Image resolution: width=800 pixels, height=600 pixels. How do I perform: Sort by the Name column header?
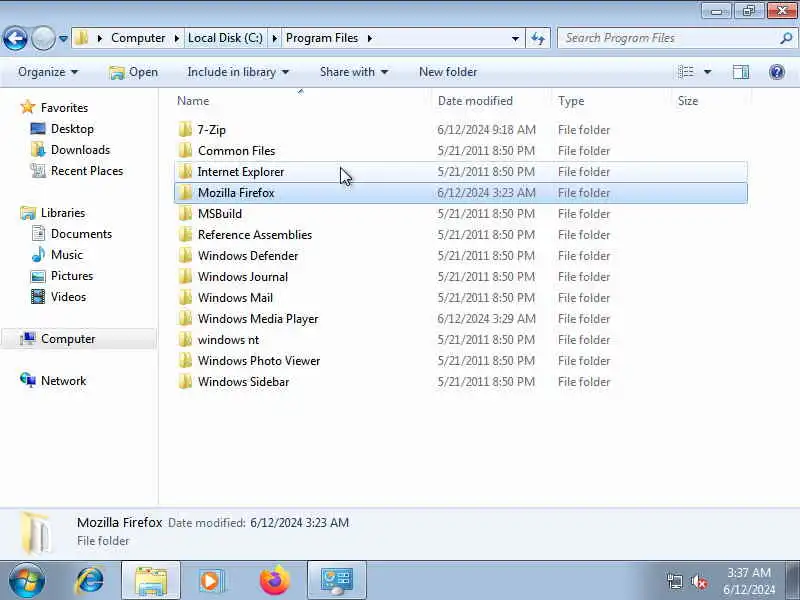click(301, 101)
